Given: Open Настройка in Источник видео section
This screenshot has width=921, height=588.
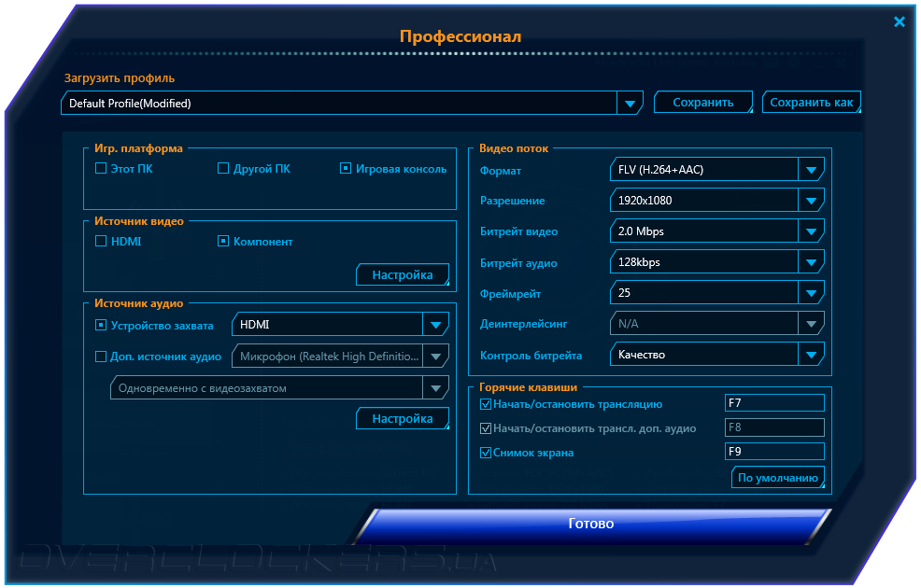Looking at the screenshot, I should (x=403, y=274).
